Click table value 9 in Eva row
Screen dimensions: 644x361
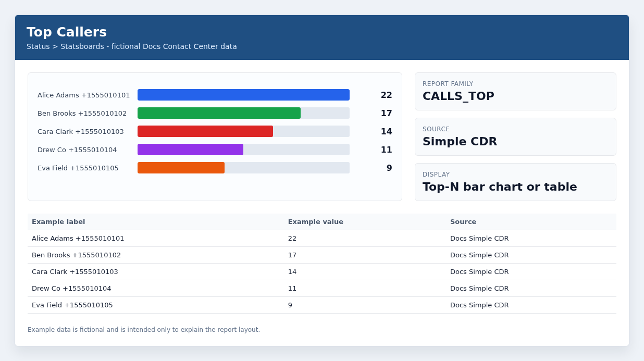pos(290,305)
